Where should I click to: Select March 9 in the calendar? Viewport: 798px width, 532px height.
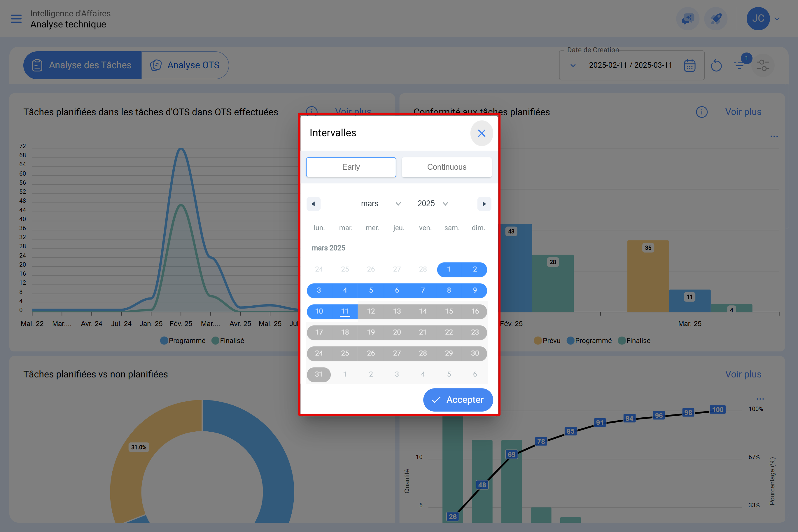tap(475, 290)
